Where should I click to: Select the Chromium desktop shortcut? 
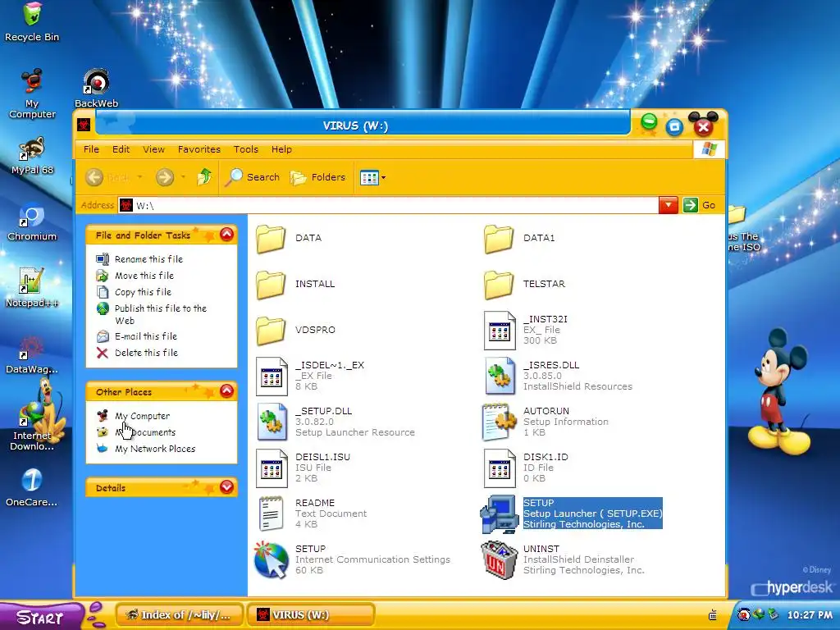[32, 222]
